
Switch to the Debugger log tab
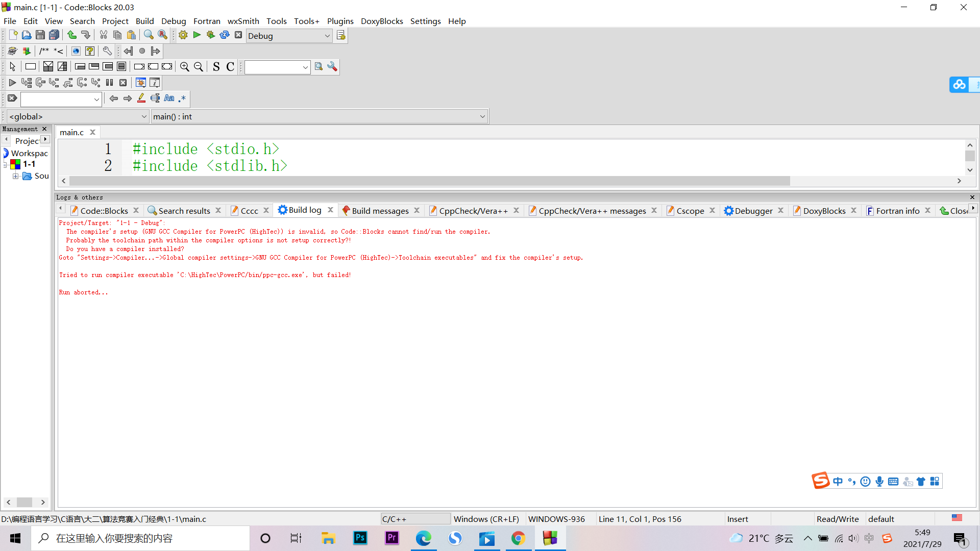(x=753, y=211)
